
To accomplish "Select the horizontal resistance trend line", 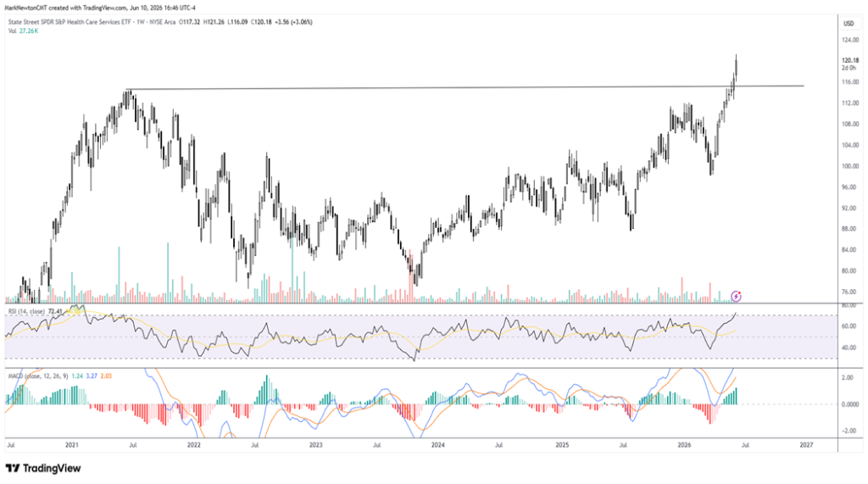I will [465, 87].
